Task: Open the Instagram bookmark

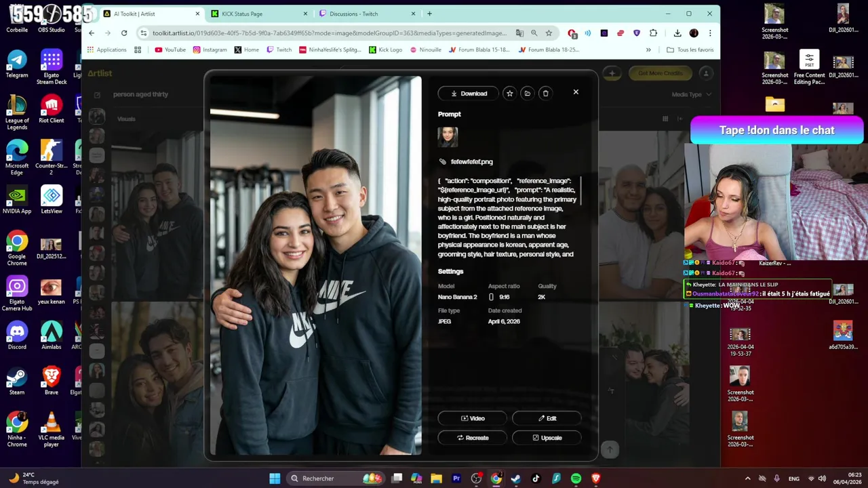Action: coord(210,49)
